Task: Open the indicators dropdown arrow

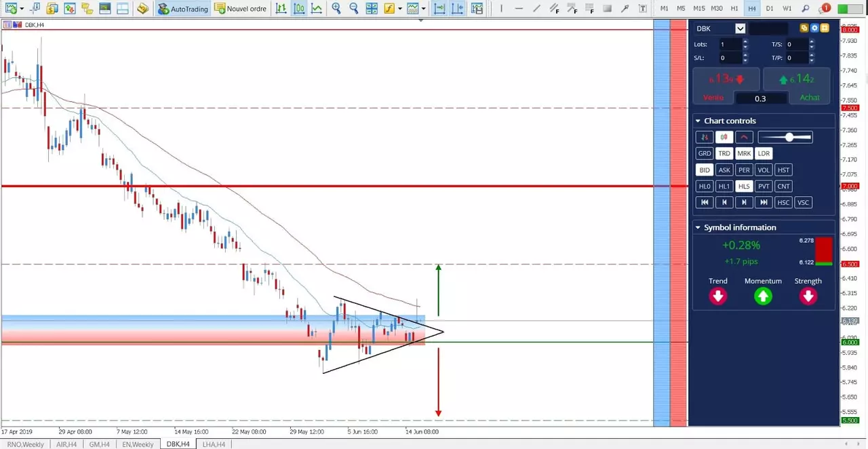Action: [400, 9]
